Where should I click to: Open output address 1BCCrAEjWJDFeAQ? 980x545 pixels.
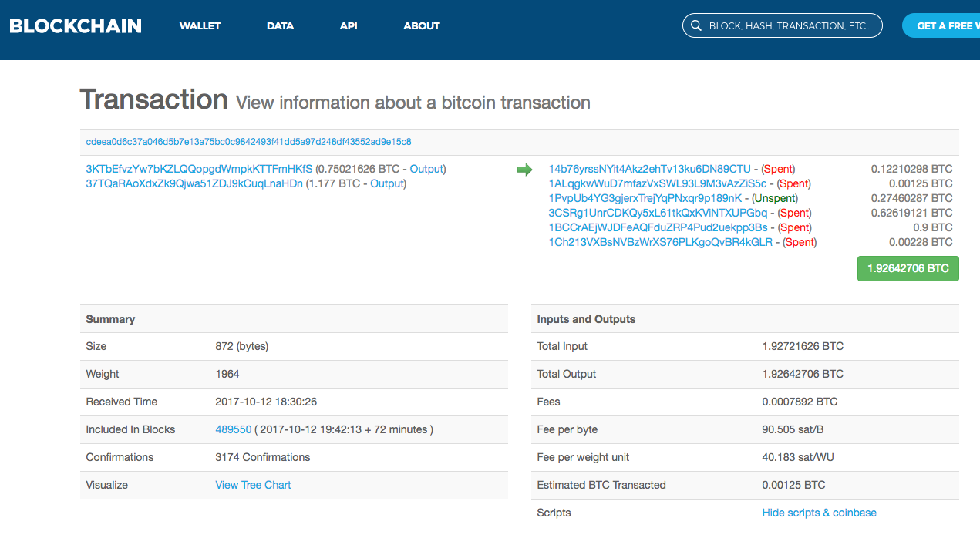[658, 227]
